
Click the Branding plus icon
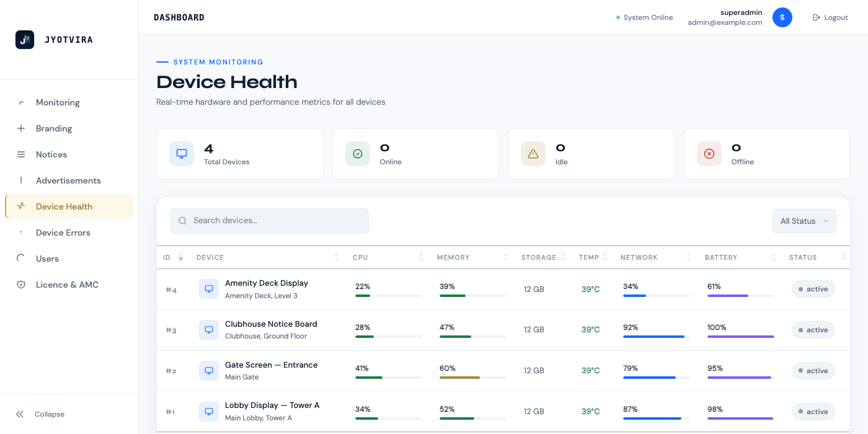point(21,128)
